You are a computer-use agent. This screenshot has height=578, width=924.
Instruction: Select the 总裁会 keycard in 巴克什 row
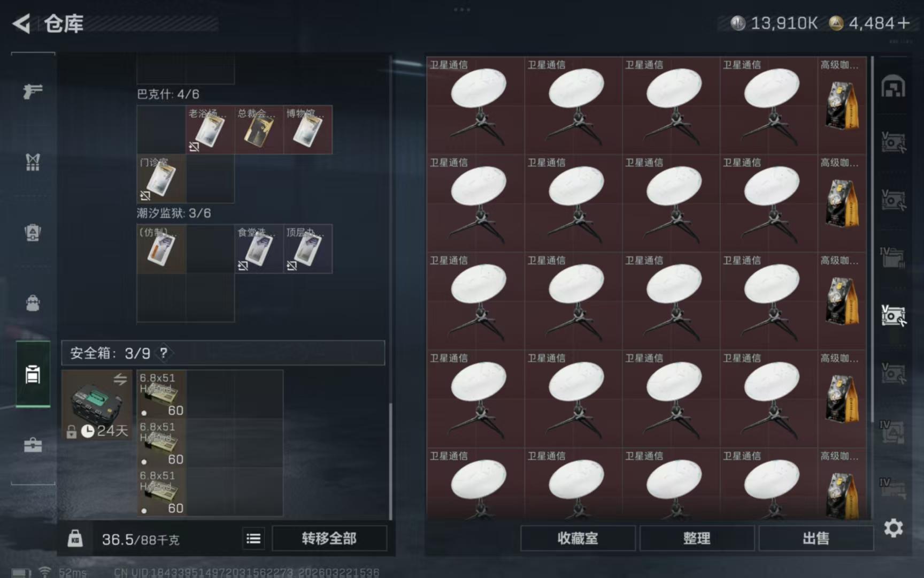click(259, 130)
